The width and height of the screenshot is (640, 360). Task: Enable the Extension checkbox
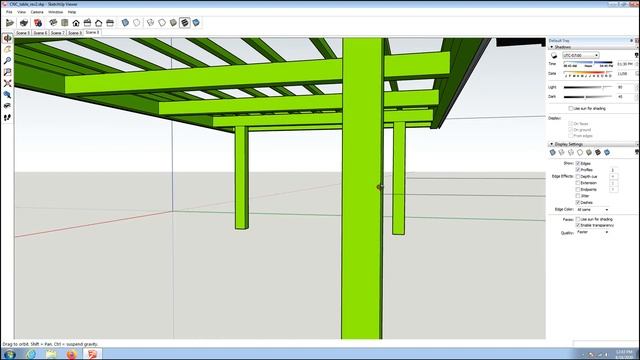[x=578, y=183]
